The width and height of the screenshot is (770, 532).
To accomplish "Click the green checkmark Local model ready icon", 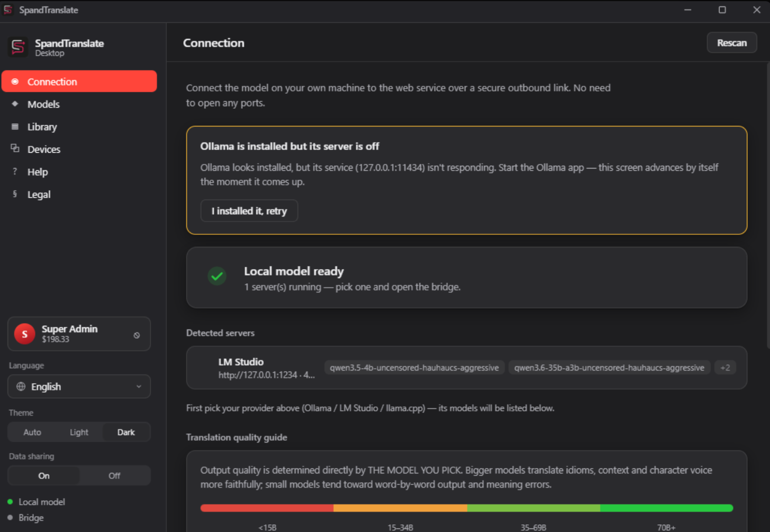I will coord(217,276).
